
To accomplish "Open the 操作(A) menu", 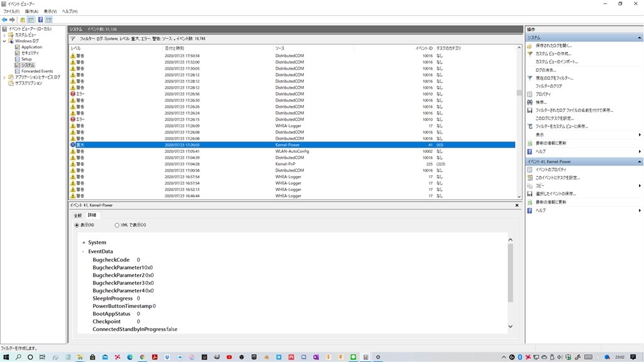I will click(x=31, y=11).
